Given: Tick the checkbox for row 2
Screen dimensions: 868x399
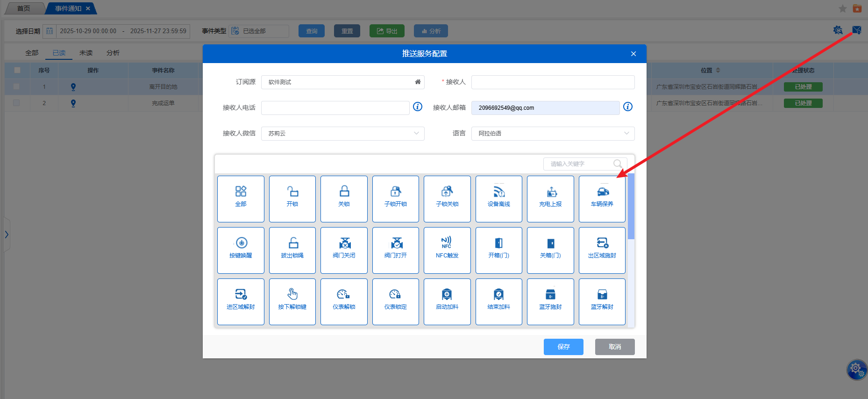Looking at the screenshot, I should coord(16,103).
